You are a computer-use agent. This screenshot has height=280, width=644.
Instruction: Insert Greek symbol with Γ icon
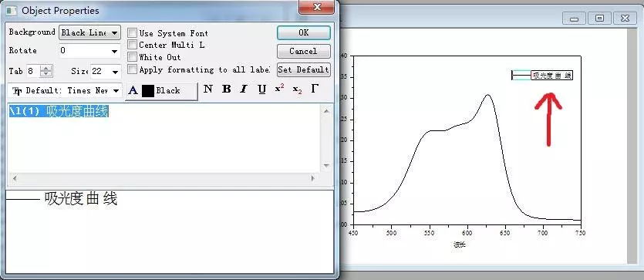(x=315, y=89)
